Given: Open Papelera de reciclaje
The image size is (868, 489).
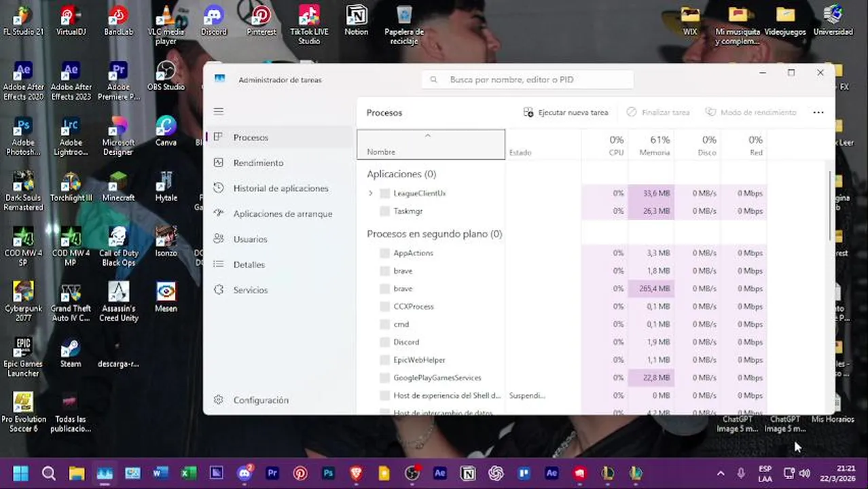Looking at the screenshot, I should click(404, 25).
